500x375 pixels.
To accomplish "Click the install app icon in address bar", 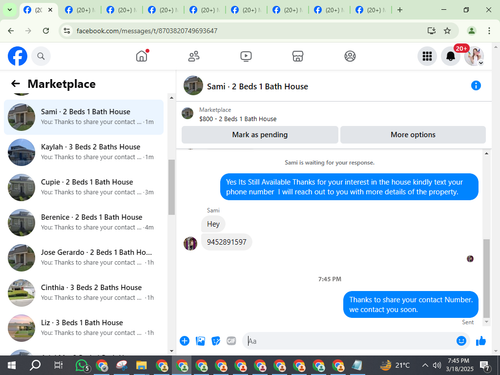I will pyautogui.click(x=431, y=31).
